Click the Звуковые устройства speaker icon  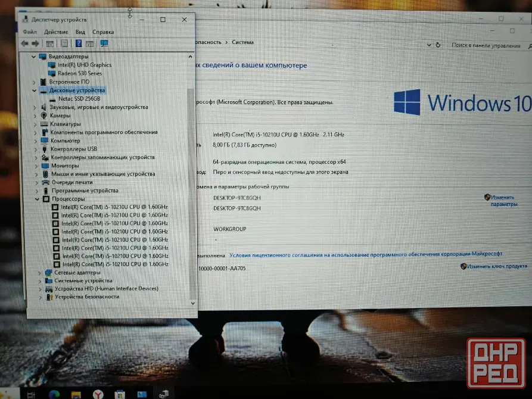pyautogui.click(x=43, y=107)
